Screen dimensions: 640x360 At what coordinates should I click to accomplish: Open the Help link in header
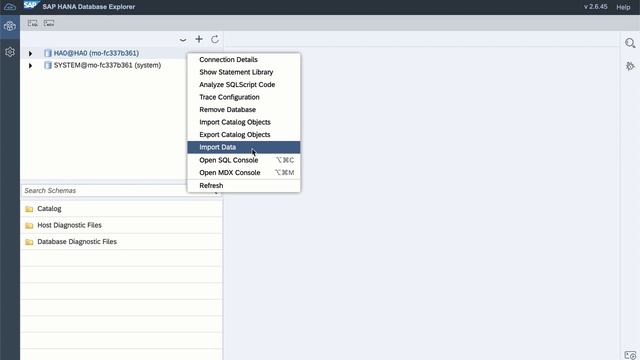click(623, 7)
